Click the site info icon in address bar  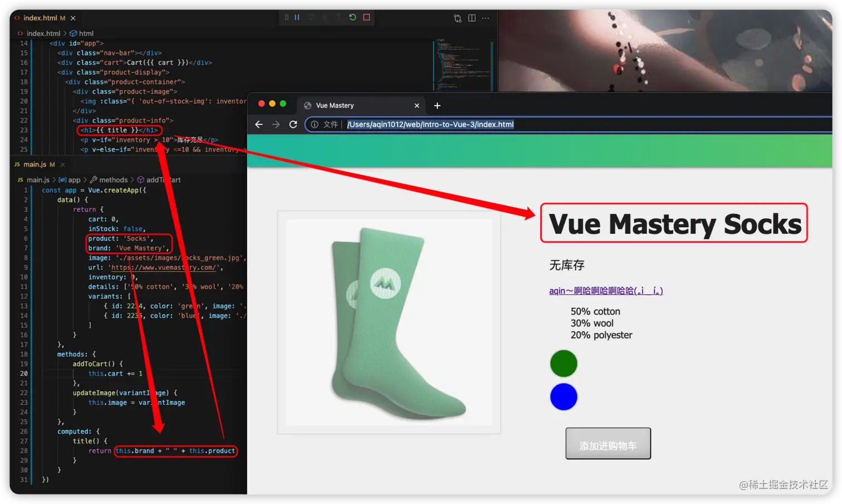pyautogui.click(x=315, y=125)
